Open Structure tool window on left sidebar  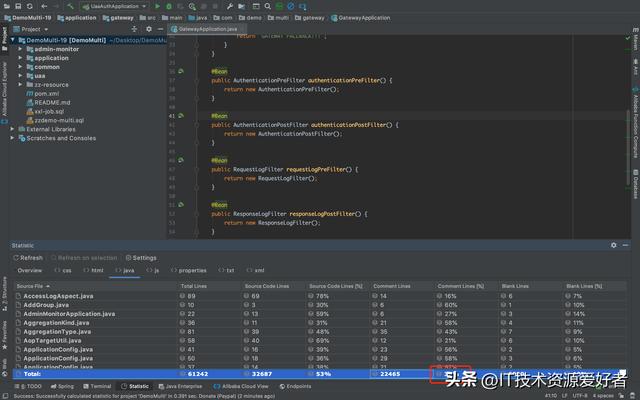click(4, 294)
